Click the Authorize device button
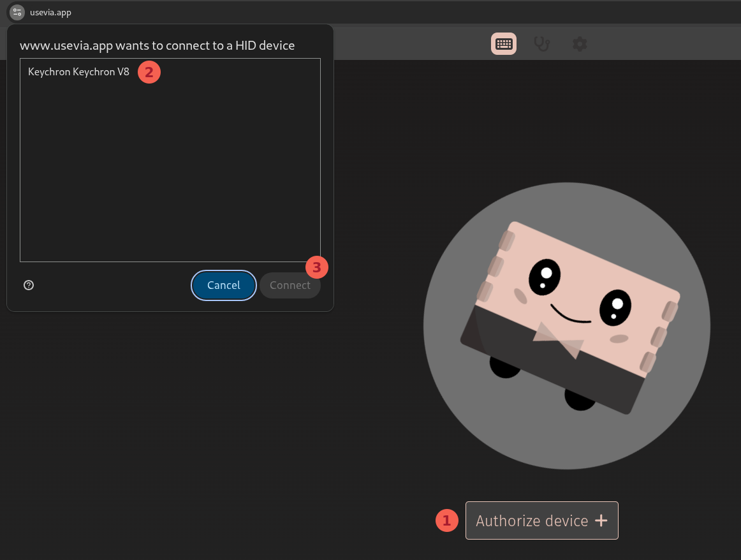The width and height of the screenshot is (741, 560). (541, 520)
